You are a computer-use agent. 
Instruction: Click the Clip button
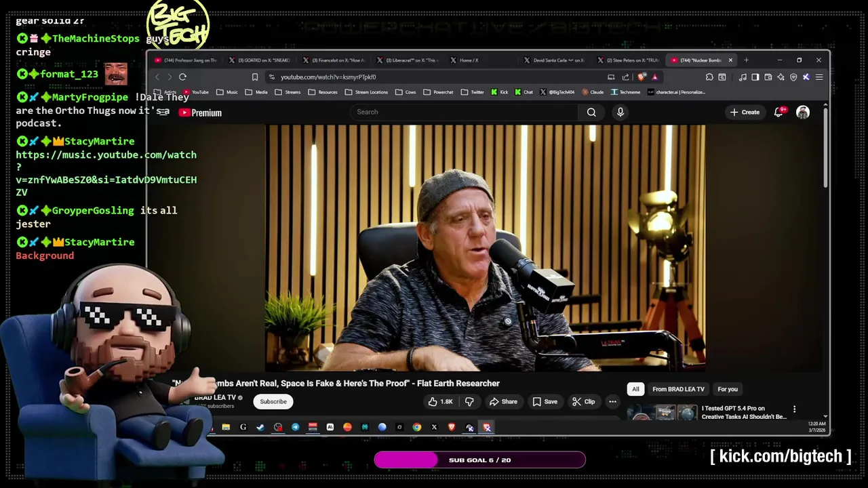click(584, 402)
